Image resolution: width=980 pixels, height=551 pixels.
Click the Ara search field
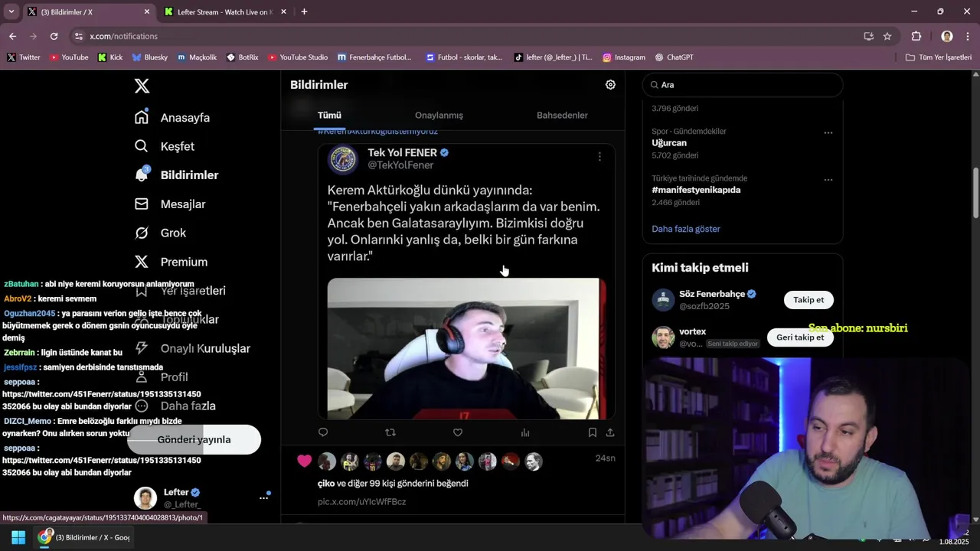click(743, 85)
